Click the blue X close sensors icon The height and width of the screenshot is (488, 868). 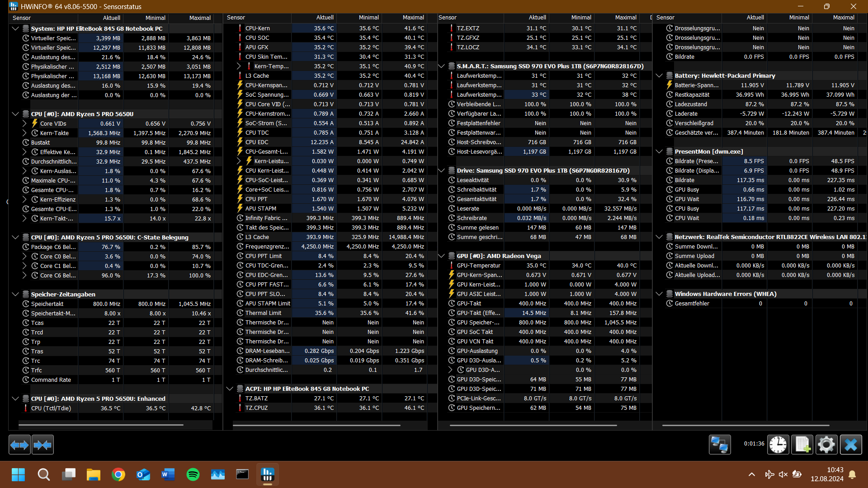(850, 445)
